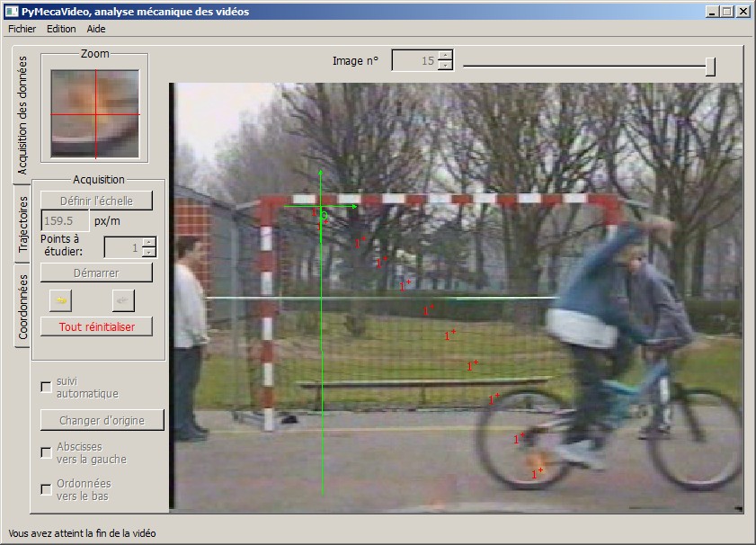
Task: Click the Changer d'origine button
Action: click(x=103, y=420)
